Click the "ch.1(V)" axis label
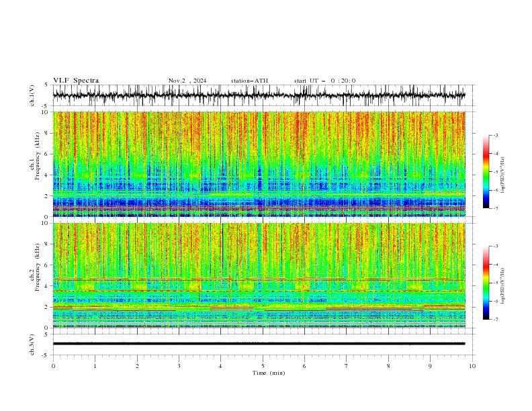 click(32, 95)
